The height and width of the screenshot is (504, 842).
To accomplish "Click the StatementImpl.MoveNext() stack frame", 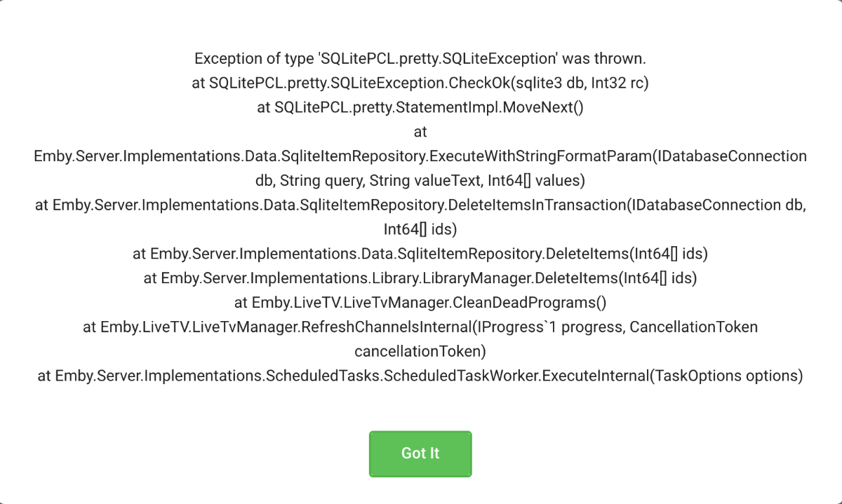I will point(421,107).
